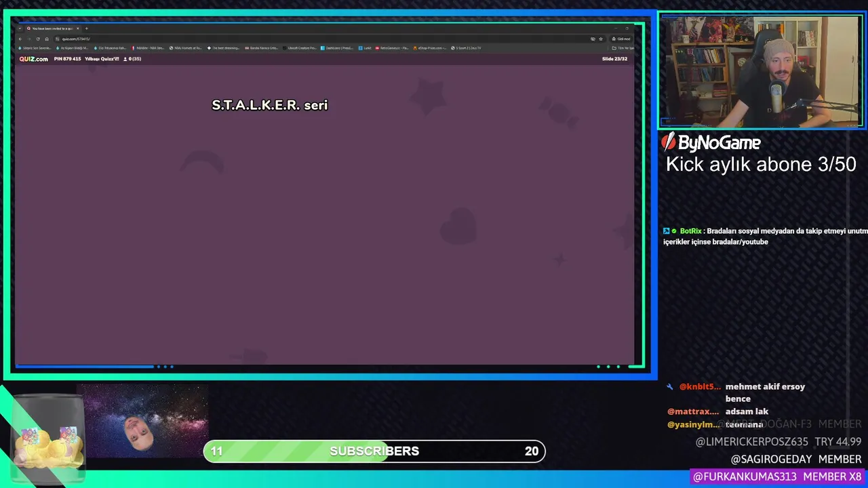Open the browser home page icon
Viewport: 868px width, 488px height.
47,39
